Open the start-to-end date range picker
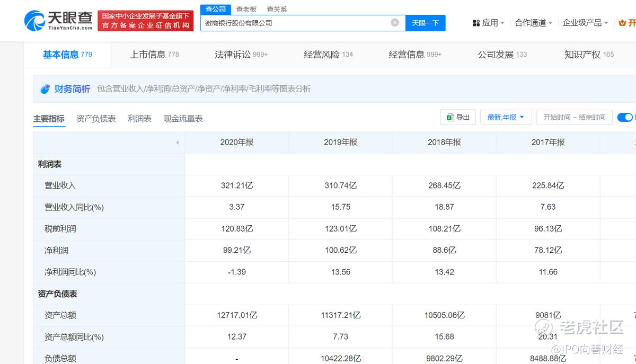The height and width of the screenshot is (364, 636). 574,117
